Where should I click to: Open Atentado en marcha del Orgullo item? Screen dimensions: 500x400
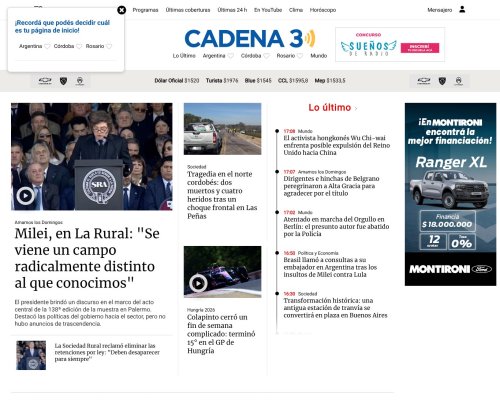(336, 227)
